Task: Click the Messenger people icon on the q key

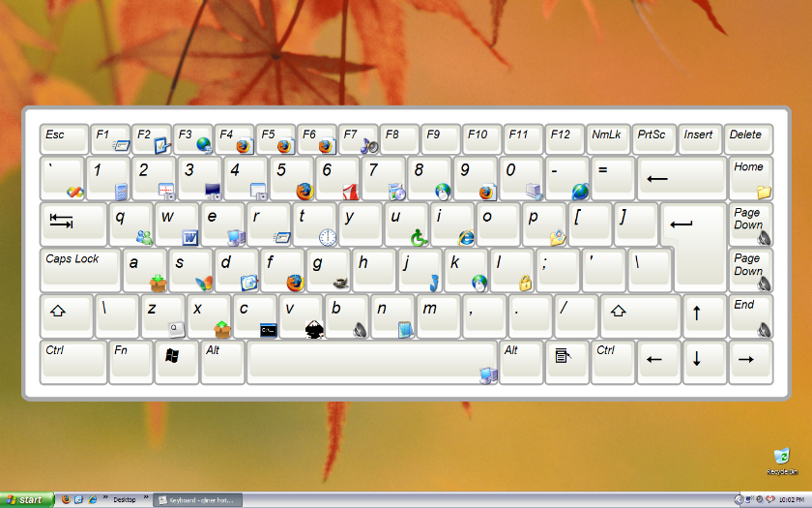Action: pos(144,237)
